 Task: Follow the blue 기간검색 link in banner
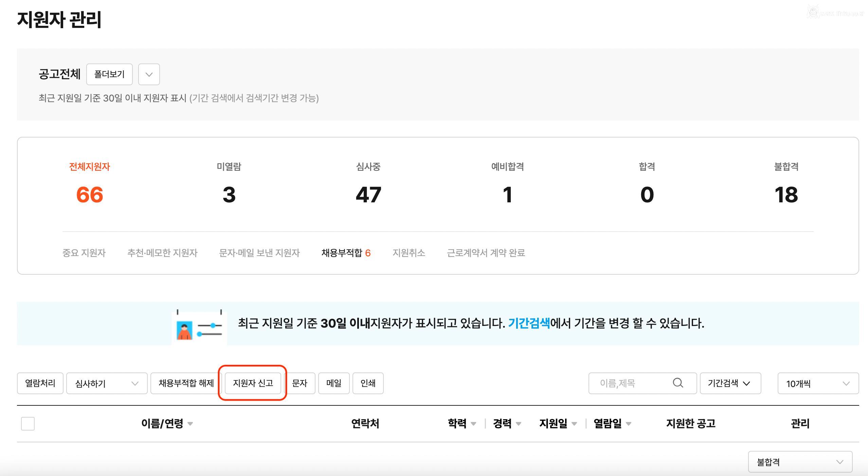529,323
